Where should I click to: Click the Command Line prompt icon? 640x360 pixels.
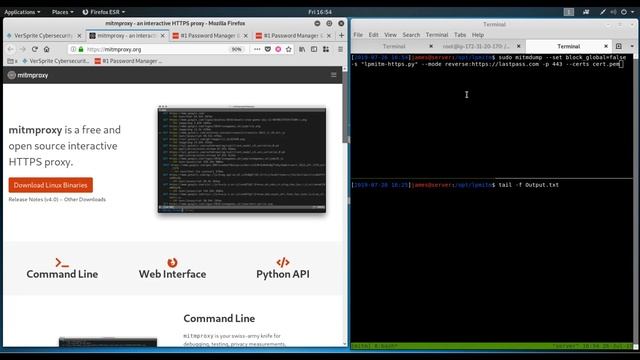[62, 262]
